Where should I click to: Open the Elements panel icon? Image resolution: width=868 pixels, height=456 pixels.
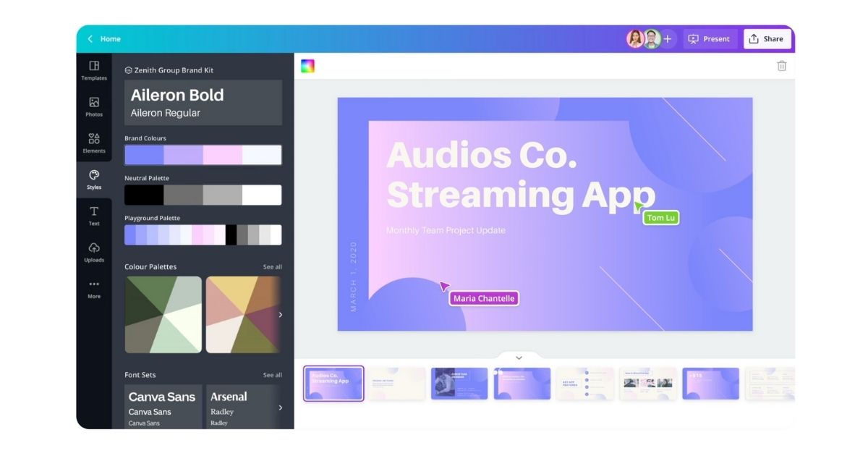pos(94,139)
